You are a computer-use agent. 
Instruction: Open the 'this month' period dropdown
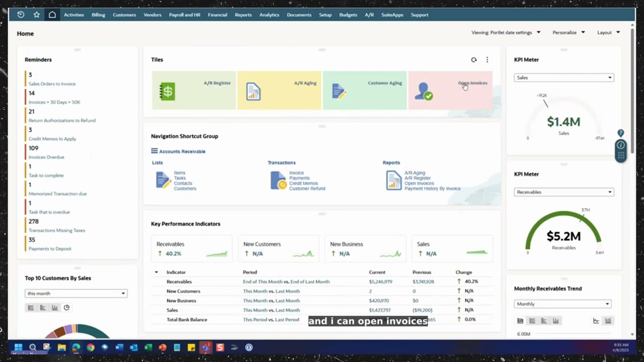76,293
